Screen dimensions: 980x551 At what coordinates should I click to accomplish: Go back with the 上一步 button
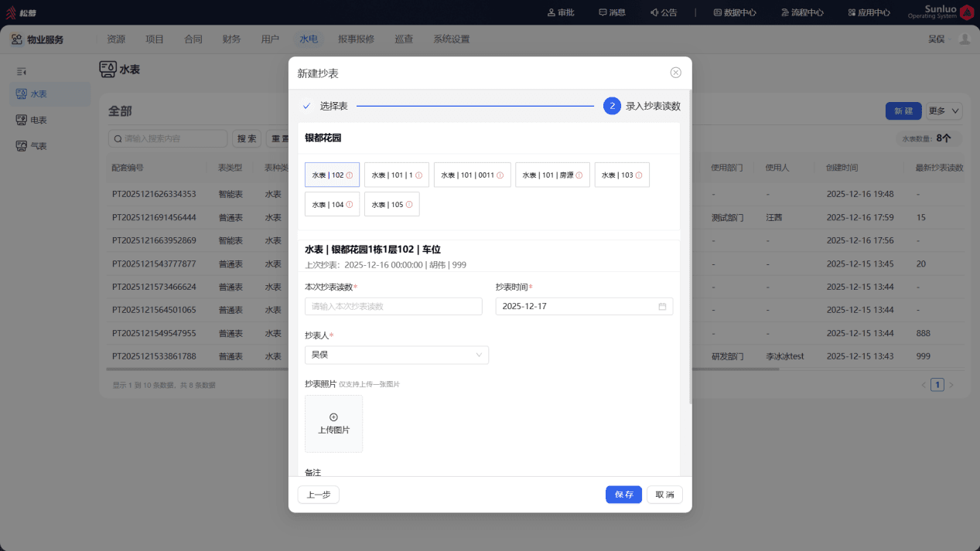[319, 495]
